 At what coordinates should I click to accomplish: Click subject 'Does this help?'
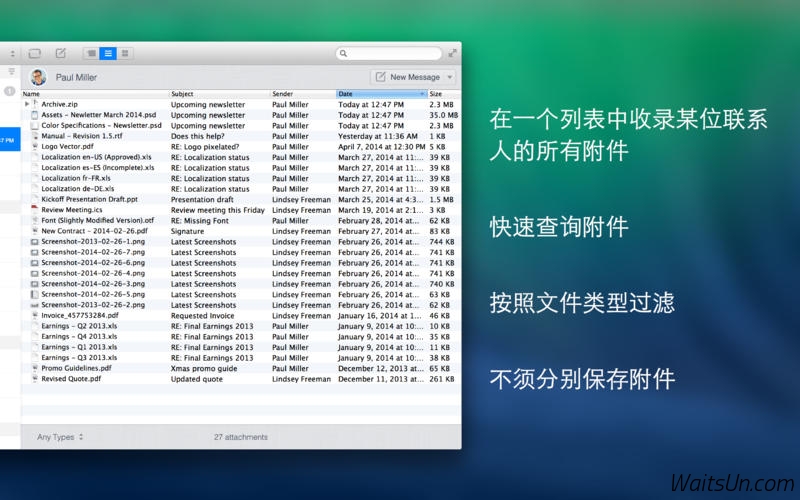coord(197,136)
